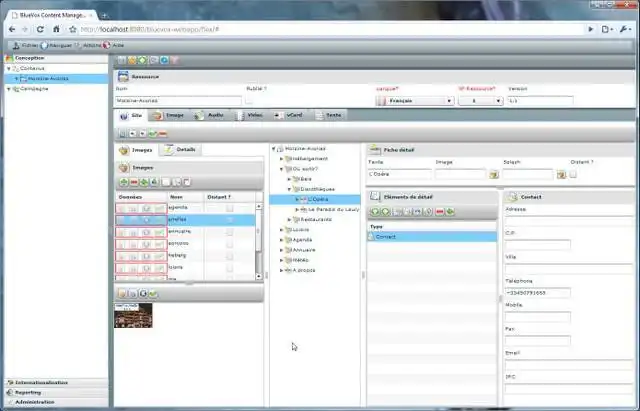Open the Actions menu
This screenshot has width=640, height=411.
pos(88,45)
